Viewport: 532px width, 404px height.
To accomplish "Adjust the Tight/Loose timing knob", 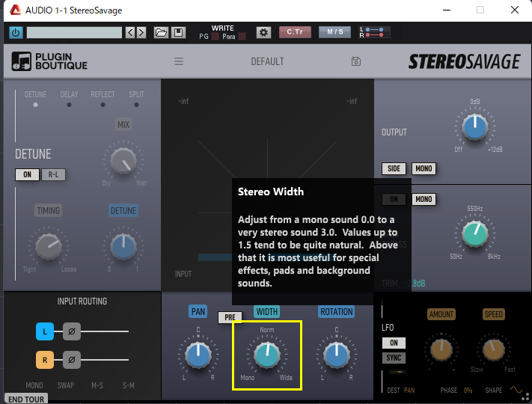I will coord(49,247).
